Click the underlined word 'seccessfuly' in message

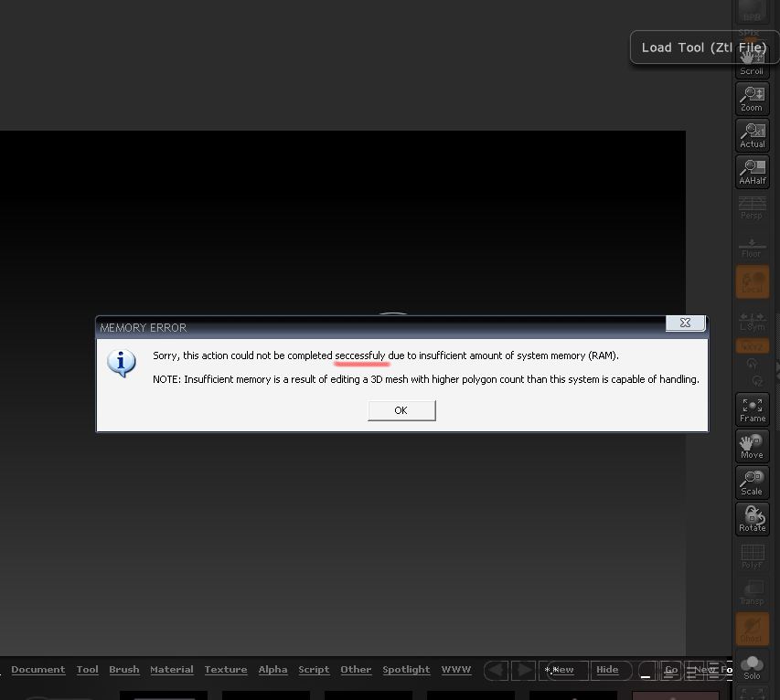point(360,356)
